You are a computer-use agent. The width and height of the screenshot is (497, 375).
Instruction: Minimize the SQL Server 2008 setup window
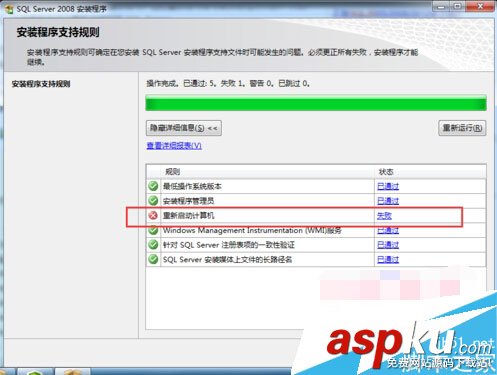441,7
